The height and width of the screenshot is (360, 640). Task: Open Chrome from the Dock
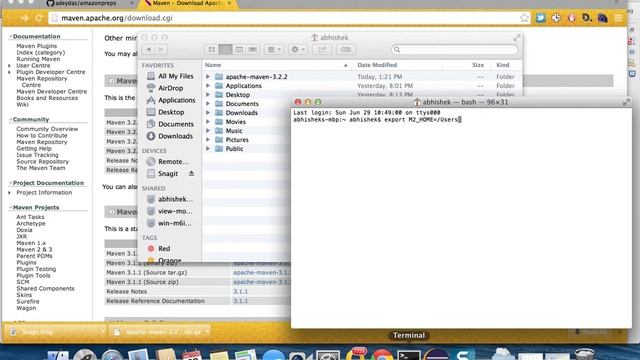pos(382,354)
